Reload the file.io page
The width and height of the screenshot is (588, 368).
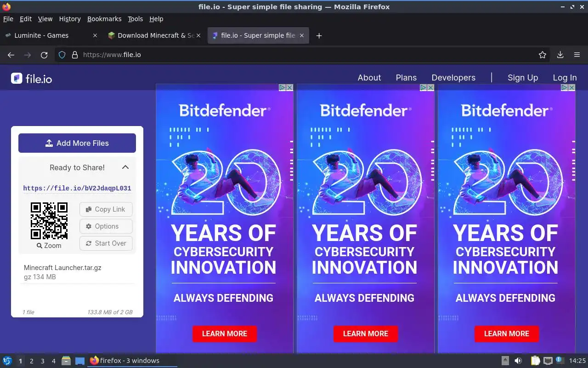pos(44,55)
